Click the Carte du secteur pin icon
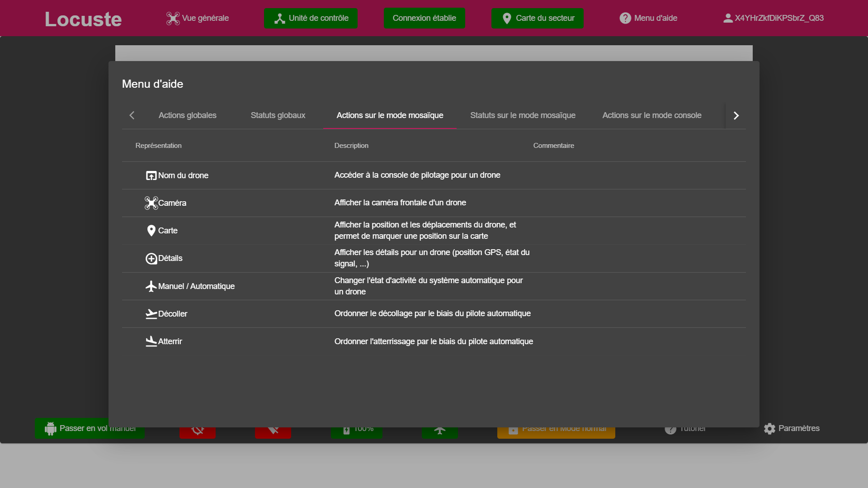Image resolution: width=868 pixels, height=488 pixels. click(507, 18)
